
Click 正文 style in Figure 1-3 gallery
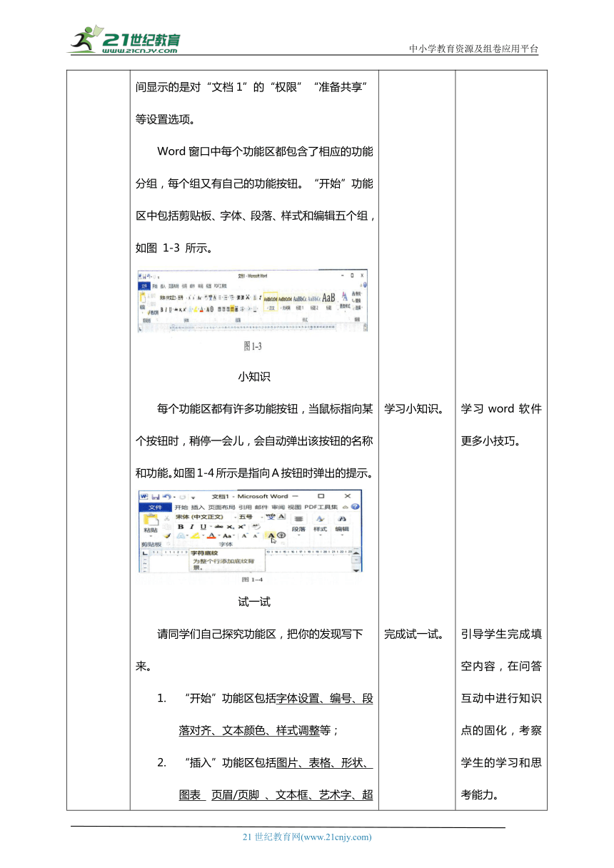[271, 301]
